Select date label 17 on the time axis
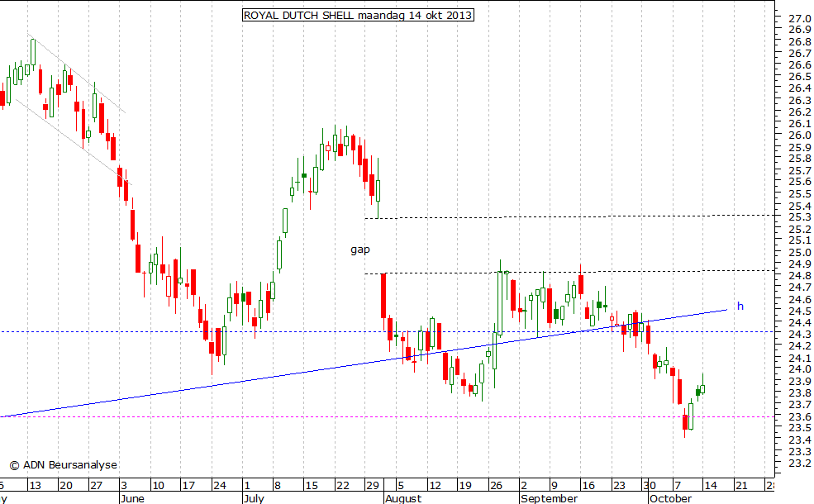Screen dimensions: 814x504 [x=188, y=486]
